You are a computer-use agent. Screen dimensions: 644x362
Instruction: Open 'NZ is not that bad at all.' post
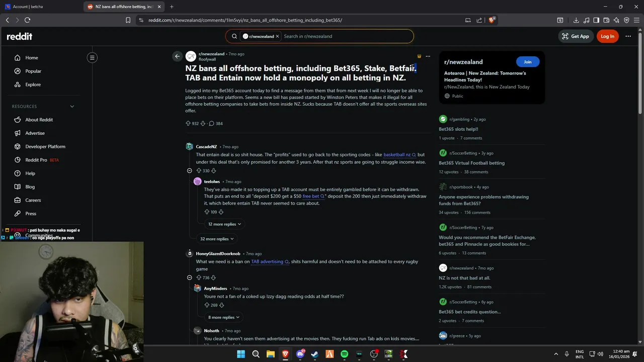pos(464,278)
